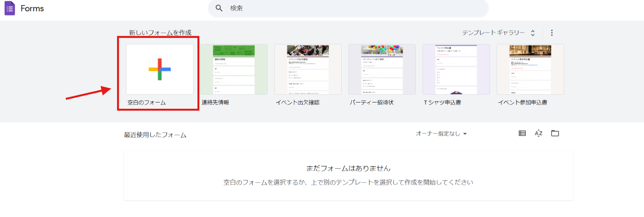
Task: Click the イベント参加申込書 label
Action: pos(522,102)
